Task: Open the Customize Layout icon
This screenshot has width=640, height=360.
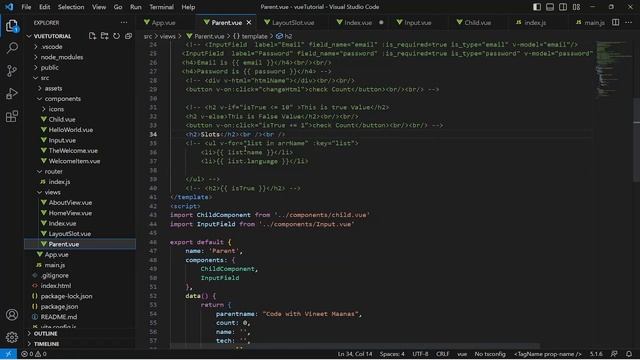Action: [576, 7]
